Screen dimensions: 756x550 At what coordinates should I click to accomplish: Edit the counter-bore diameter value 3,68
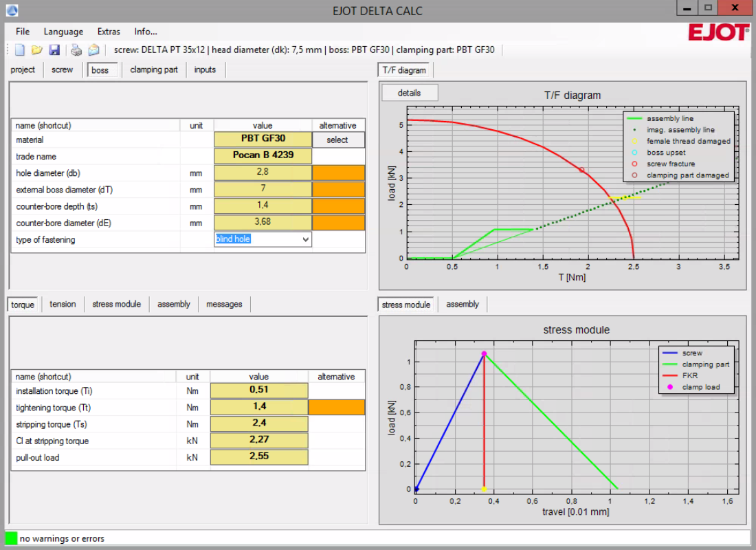point(263,223)
